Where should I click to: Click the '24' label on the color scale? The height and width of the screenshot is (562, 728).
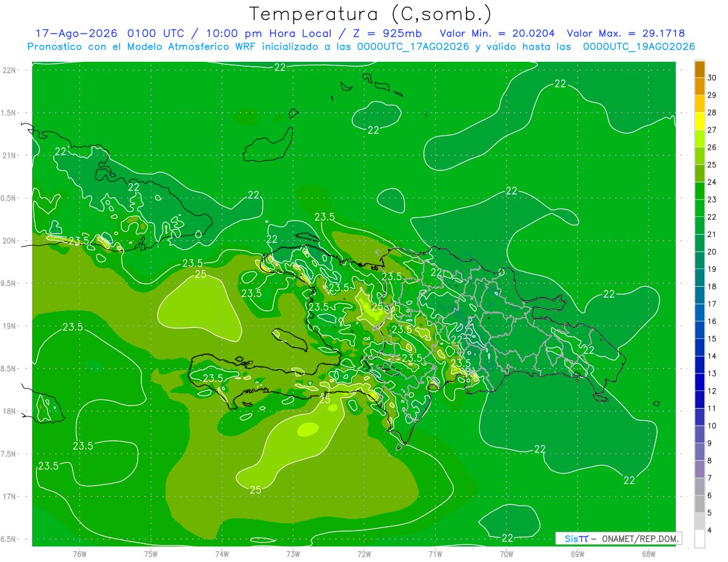click(713, 182)
